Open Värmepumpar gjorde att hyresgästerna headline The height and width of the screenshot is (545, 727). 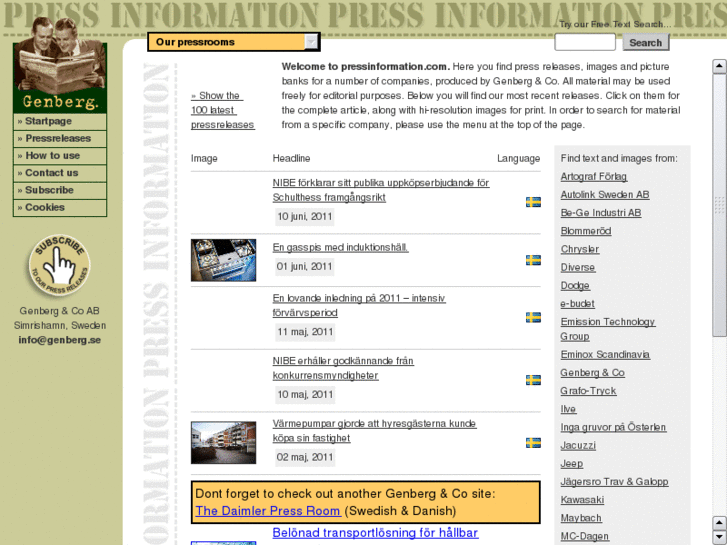click(374, 430)
